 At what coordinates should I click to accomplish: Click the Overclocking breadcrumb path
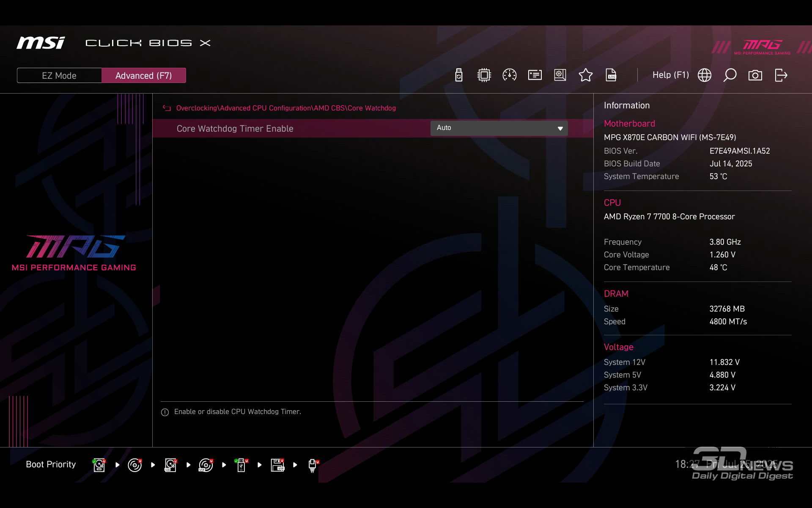pyautogui.click(x=286, y=108)
